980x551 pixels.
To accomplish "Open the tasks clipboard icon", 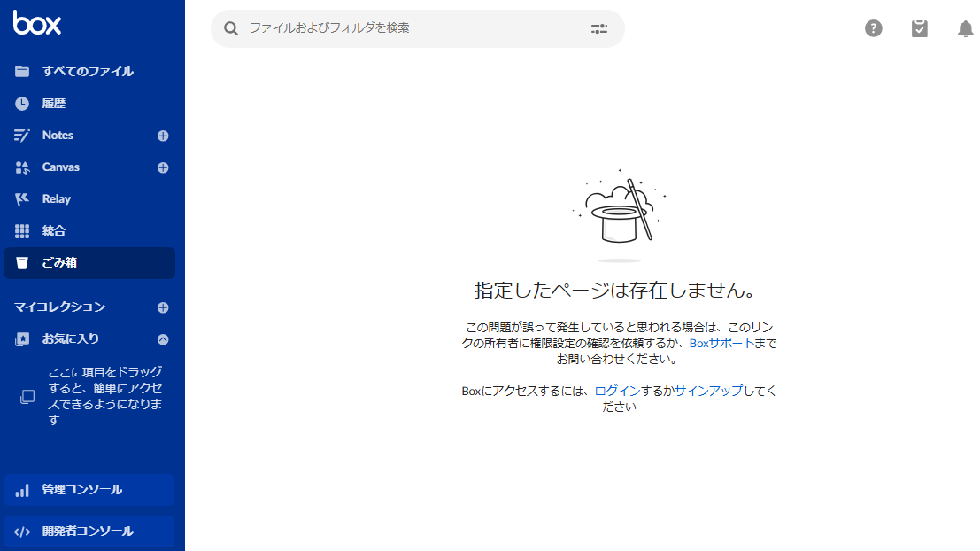I will [x=920, y=28].
